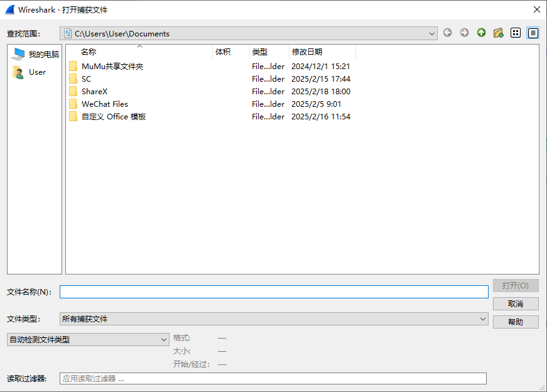Select the User sidebar entry
The width and height of the screenshot is (547, 392).
tap(30, 72)
